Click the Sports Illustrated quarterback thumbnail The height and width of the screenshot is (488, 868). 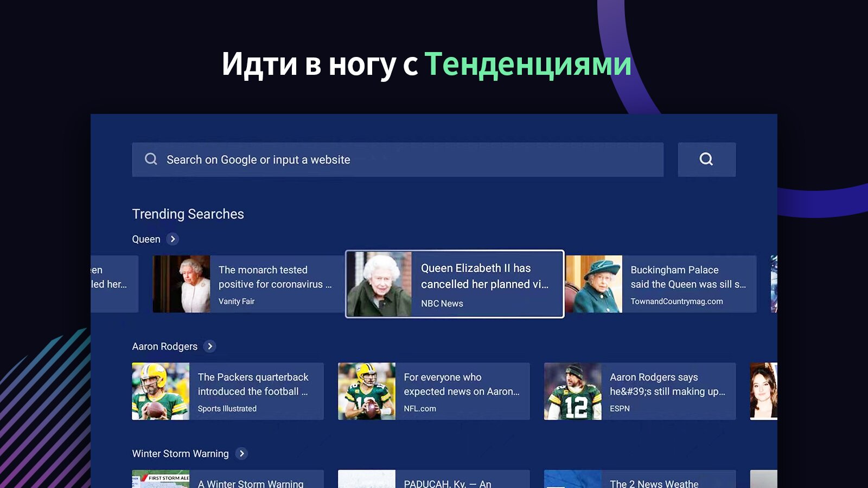[161, 391]
